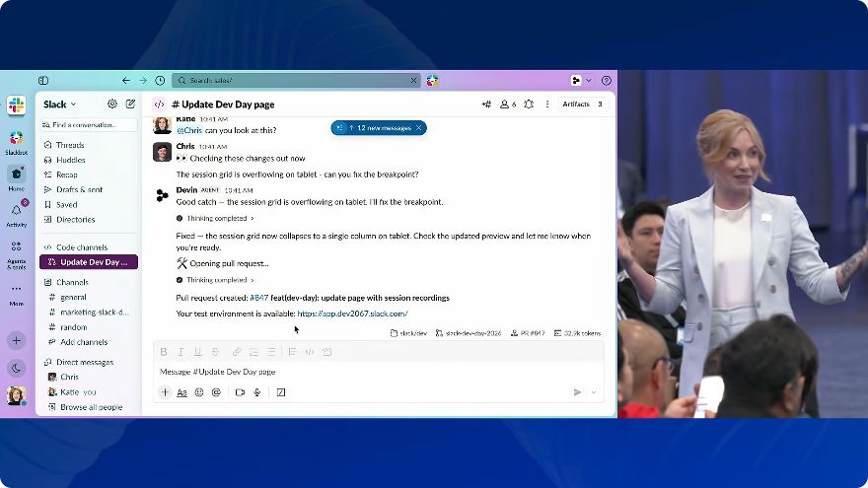Record a video clip icon
Image resolution: width=868 pixels, height=488 pixels.
pyautogui.click(x=240, y=392)
